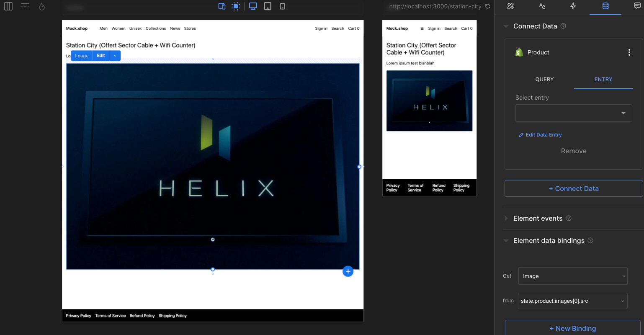Select the Helix image in desktop canvas

point(213,166)
